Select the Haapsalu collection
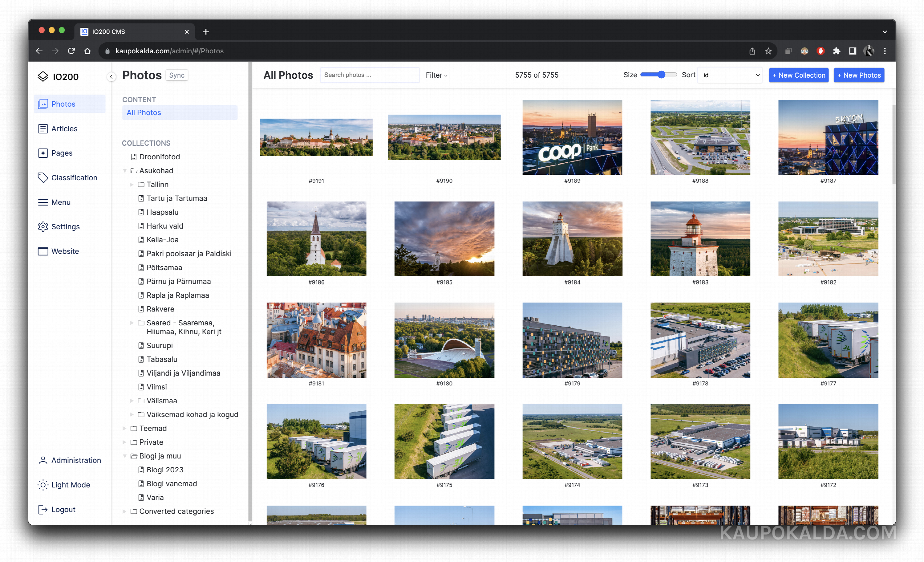Image resolution: width=924 pixels, height=562 pixels. click(x=162, y=212)
